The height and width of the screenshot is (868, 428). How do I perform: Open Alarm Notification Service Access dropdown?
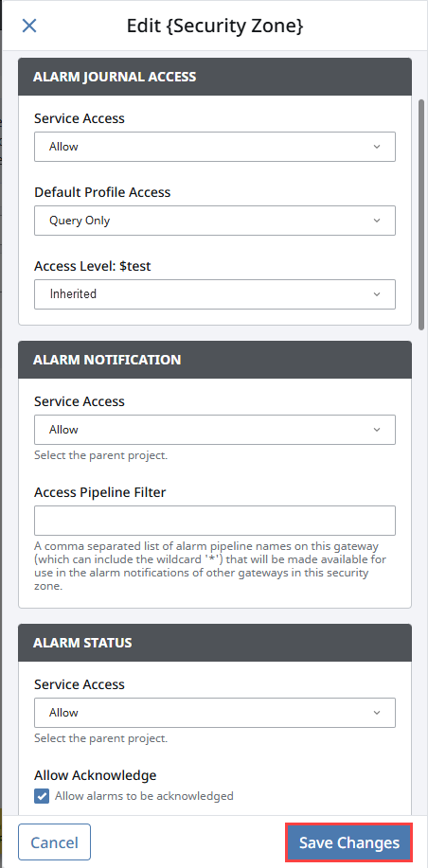(215, 430)
